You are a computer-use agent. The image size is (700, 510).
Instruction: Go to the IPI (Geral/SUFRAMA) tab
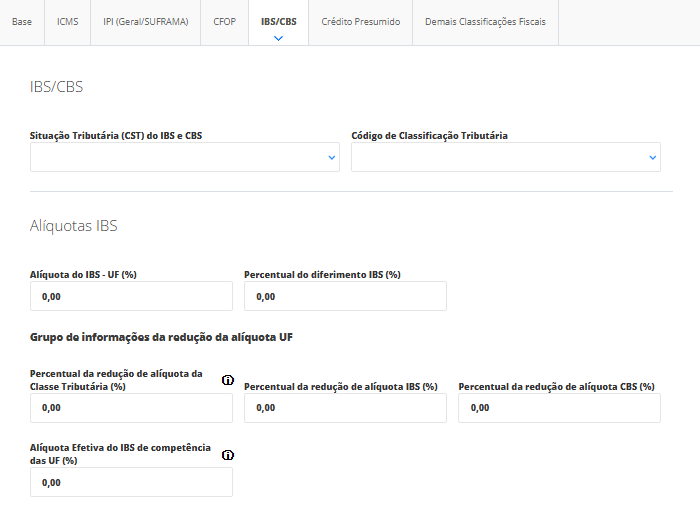146,21
